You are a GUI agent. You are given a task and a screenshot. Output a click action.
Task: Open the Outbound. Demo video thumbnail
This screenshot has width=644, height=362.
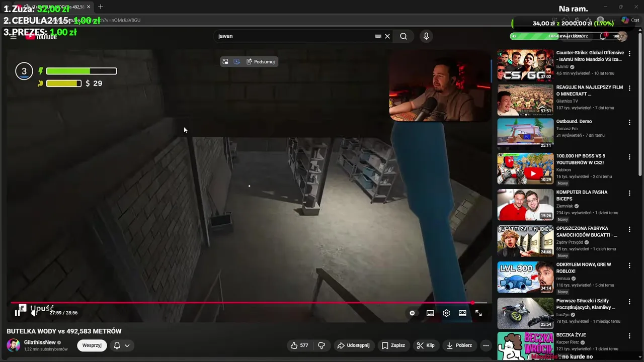pos(525,134)
